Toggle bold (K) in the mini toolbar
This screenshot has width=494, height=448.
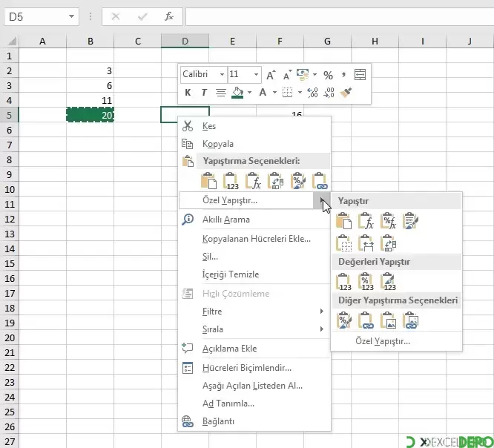click(x=188, y=93)
